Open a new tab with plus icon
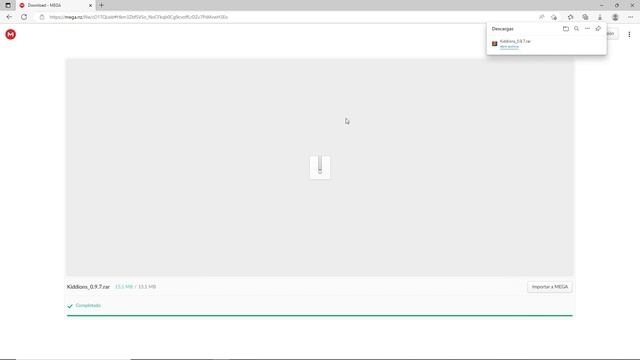 coord(102,5)
